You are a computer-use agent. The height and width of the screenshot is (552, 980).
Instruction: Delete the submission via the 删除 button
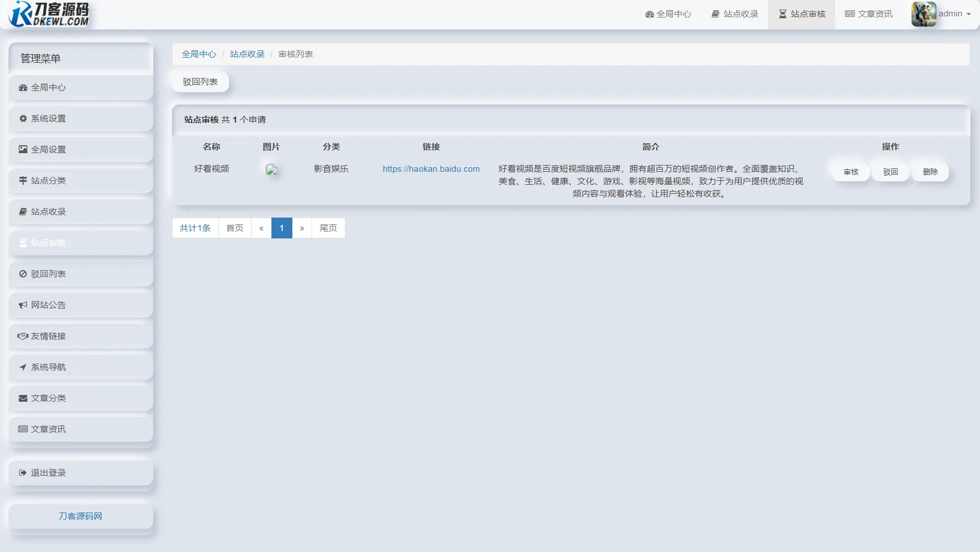(930, 171)
